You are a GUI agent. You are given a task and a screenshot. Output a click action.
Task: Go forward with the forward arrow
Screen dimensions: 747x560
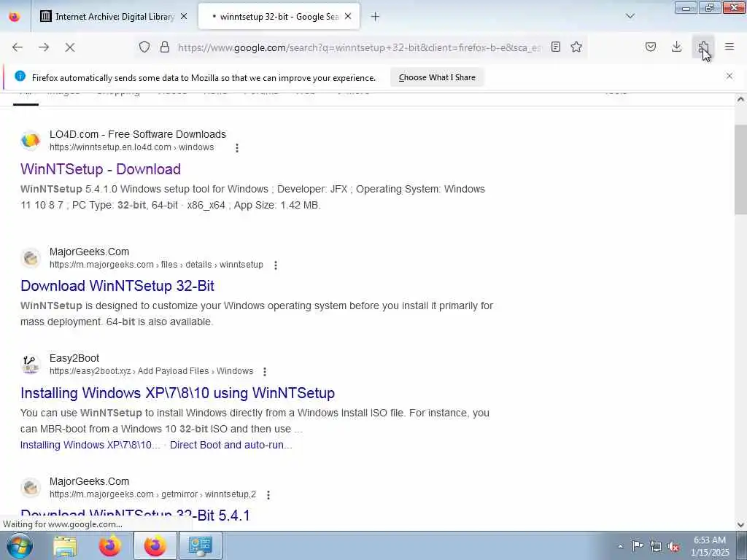(x=44, y=47)
